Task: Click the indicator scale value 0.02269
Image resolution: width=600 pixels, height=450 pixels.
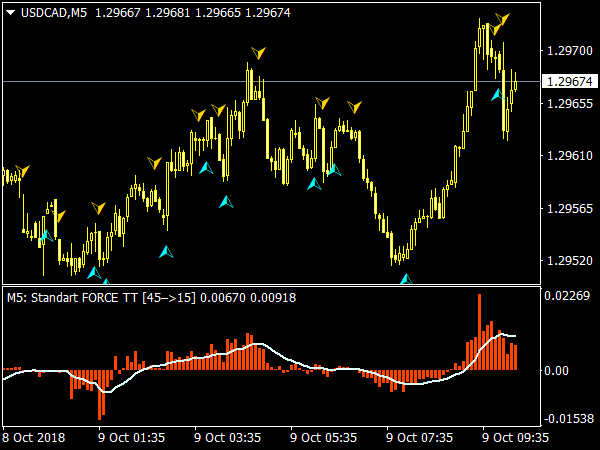Action: point(567,295)
